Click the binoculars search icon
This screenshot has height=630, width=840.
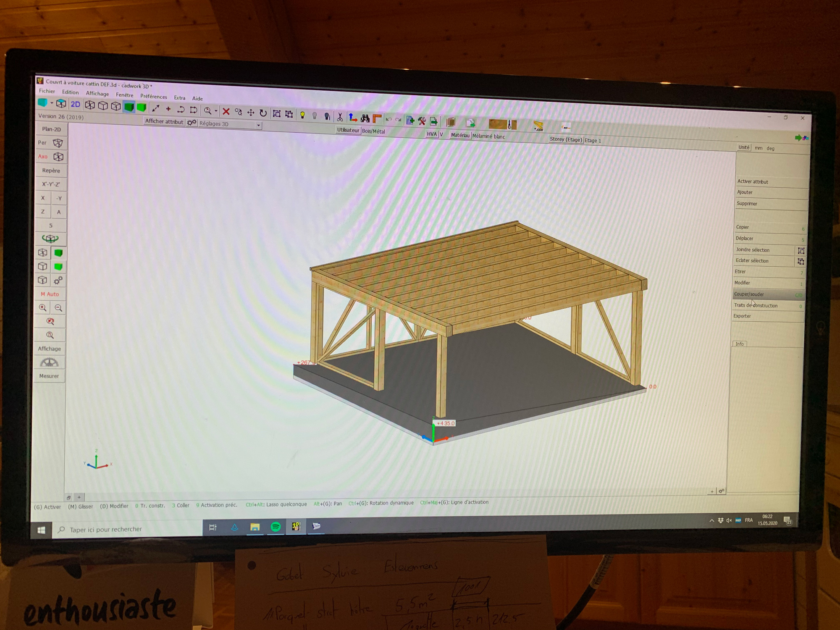point(365,118)
